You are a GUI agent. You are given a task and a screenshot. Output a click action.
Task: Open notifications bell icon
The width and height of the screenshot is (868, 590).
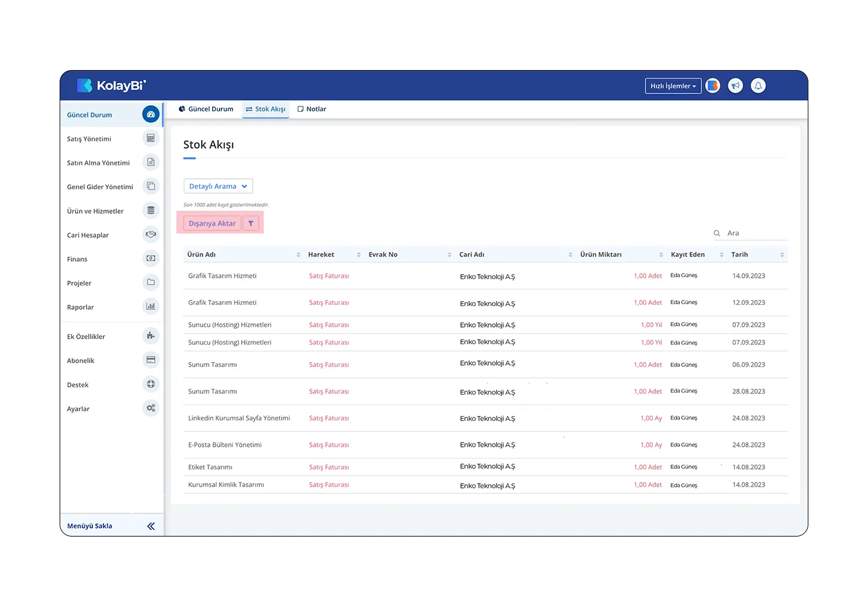(758, 86)
